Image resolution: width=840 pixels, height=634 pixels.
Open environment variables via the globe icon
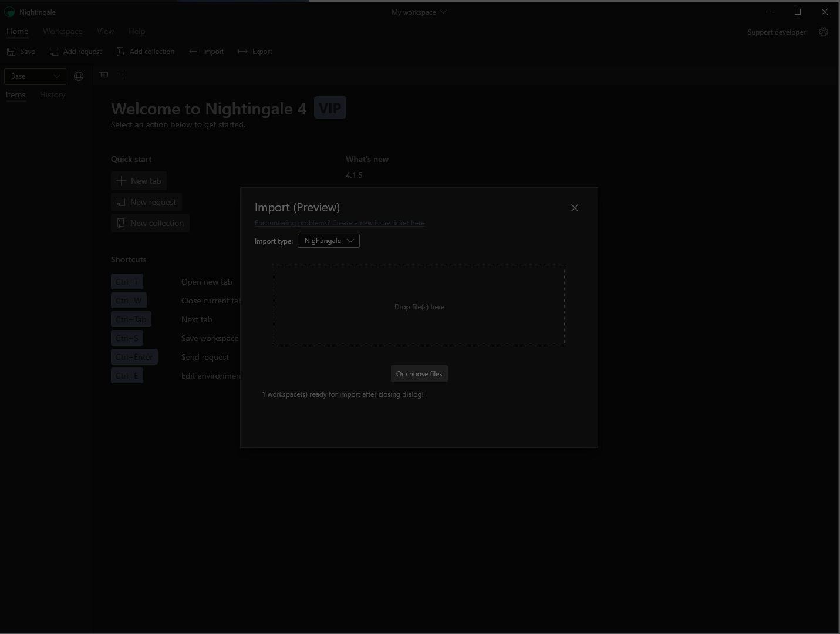click(x=79, y=76)
